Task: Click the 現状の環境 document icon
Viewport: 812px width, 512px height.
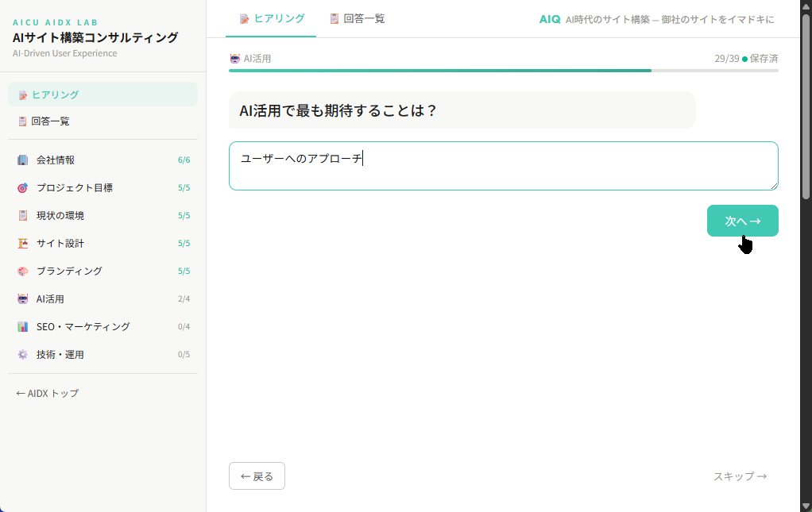Action: coord(22,215)
